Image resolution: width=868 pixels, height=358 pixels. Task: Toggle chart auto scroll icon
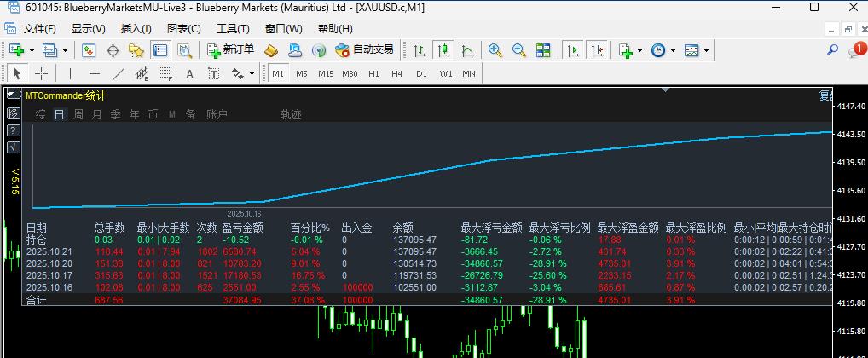[573, 50]
